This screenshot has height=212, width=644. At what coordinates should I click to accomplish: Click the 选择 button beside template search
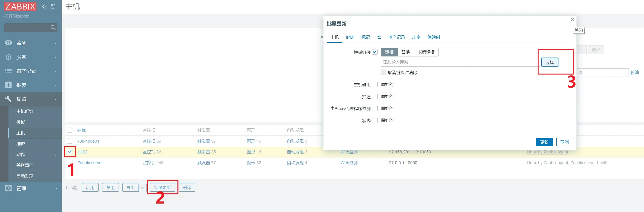[549, 63]
